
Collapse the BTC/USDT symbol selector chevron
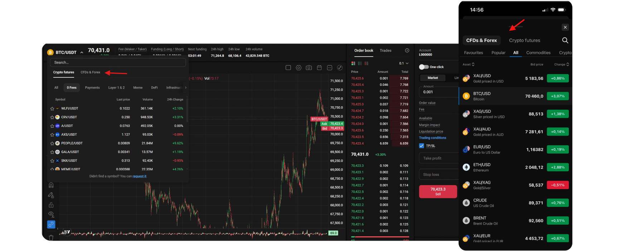82,53
